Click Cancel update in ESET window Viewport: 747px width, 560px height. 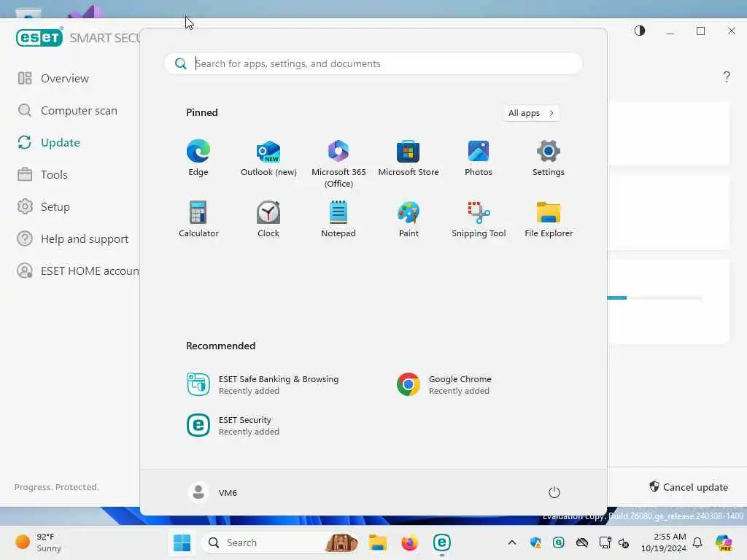(689, 487)
